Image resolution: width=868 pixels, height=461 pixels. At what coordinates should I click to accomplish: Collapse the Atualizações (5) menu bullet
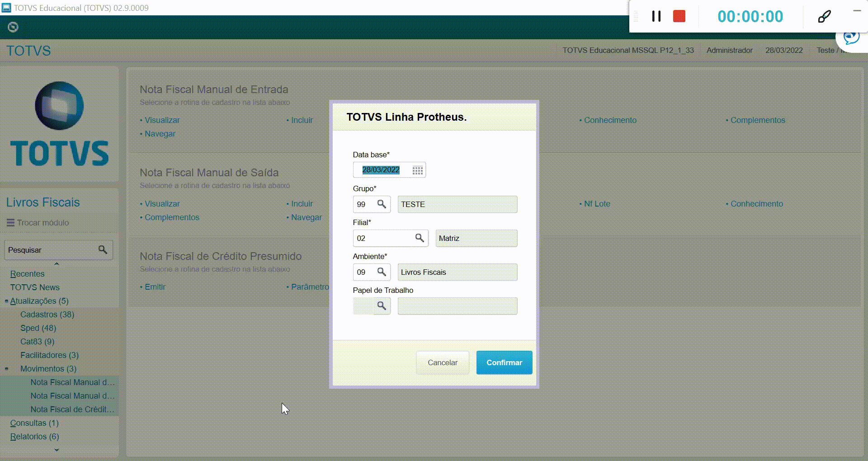tap(6, 301)
